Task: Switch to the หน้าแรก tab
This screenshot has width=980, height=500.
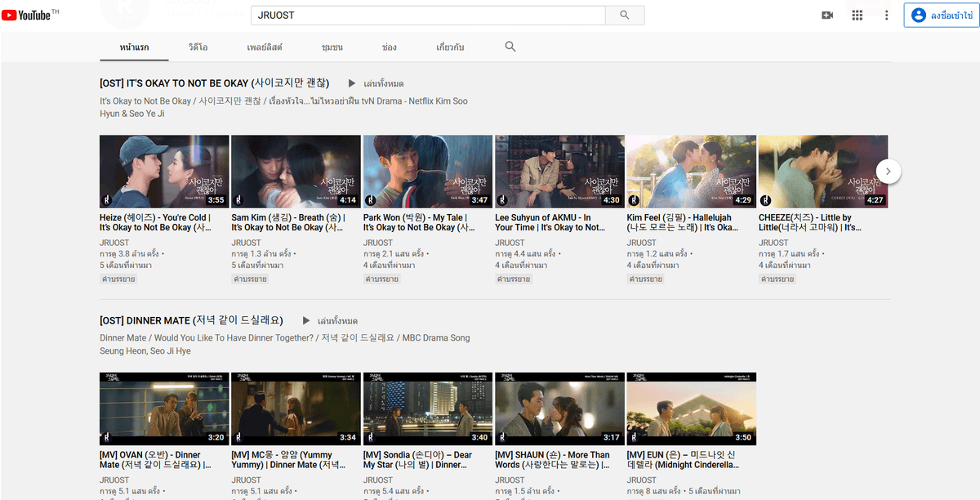Action: (134, 47)
